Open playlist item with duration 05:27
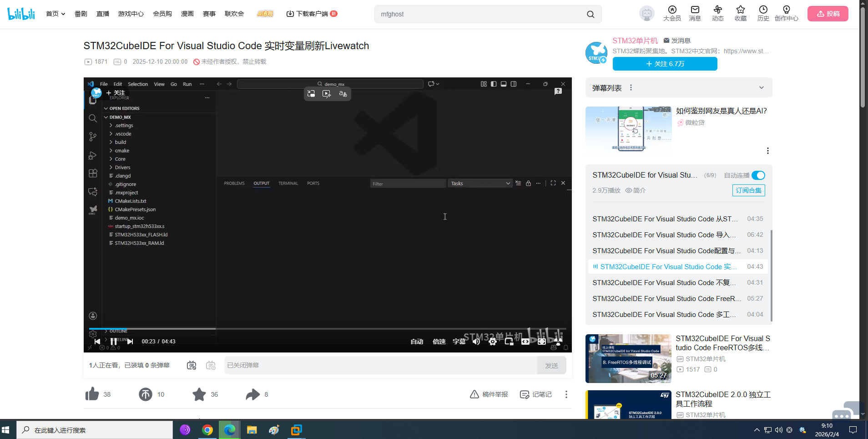This screenshot has height=439, width=868. click(x=678, y=299)
